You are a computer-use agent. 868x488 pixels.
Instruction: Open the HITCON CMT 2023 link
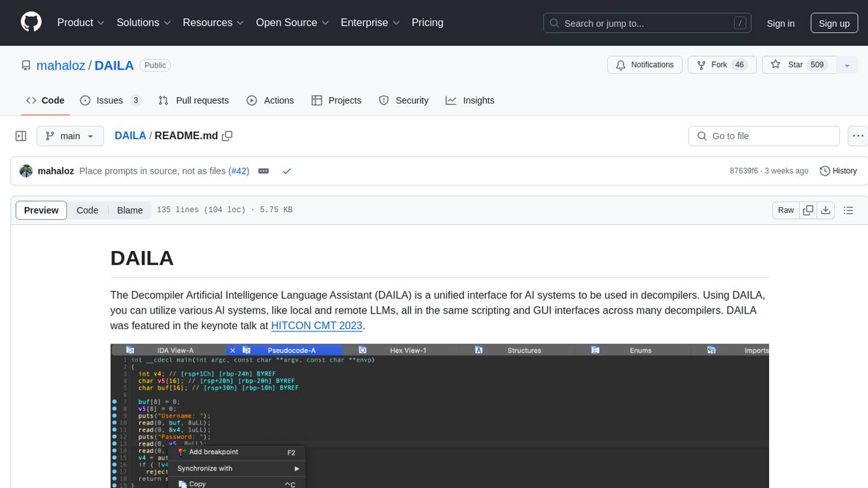[x=317, y=325]
